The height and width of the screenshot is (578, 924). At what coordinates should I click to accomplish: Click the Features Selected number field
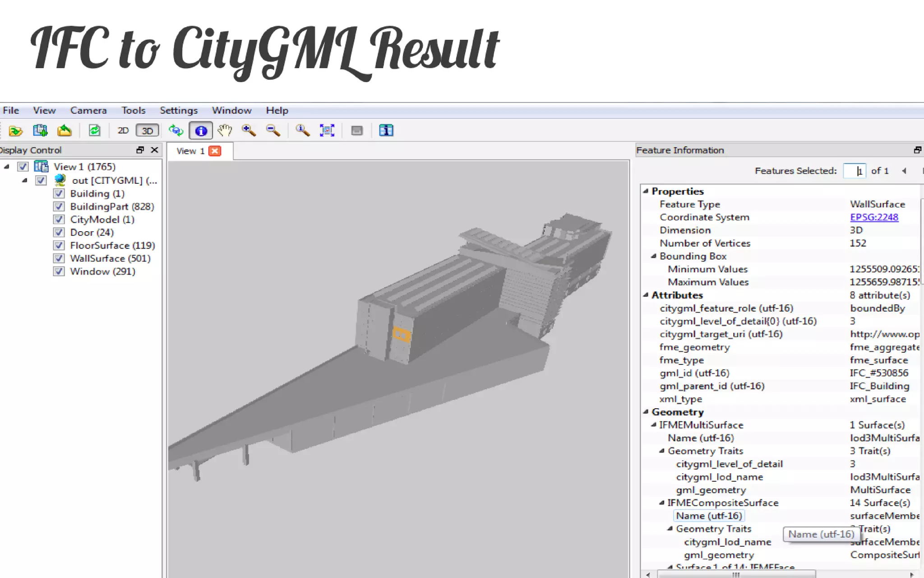click(x=855, y=171)
